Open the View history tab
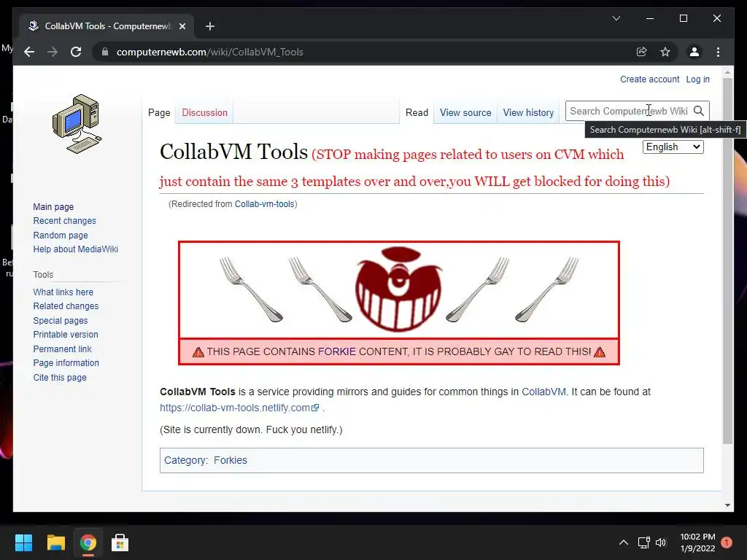This screenshot has width=747, height=560. coord(528,113)
